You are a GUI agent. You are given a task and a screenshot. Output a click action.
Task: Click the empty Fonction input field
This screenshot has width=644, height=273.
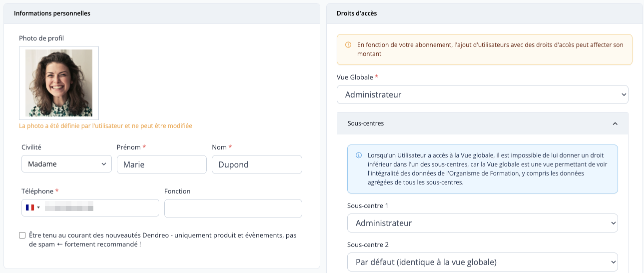(x=233, y=208)
